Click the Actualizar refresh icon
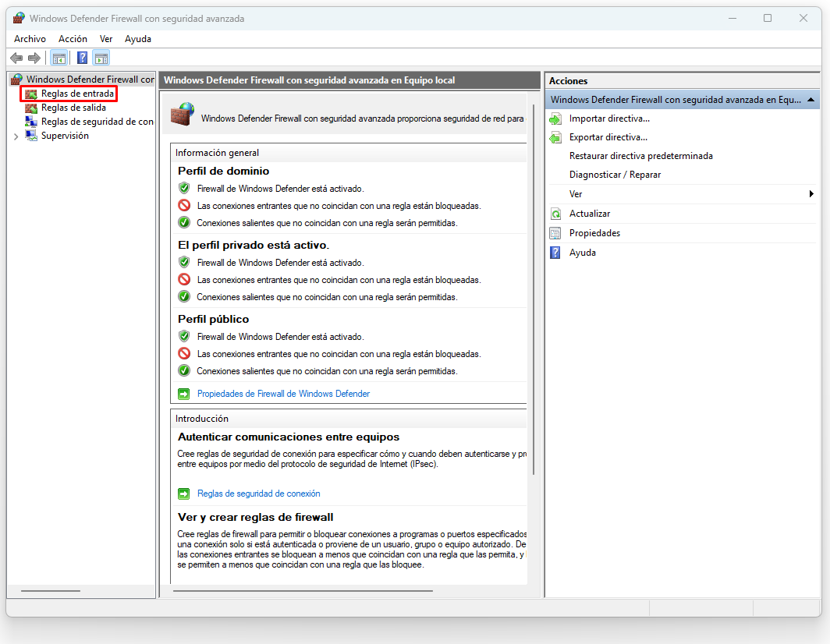 [555, 214]
